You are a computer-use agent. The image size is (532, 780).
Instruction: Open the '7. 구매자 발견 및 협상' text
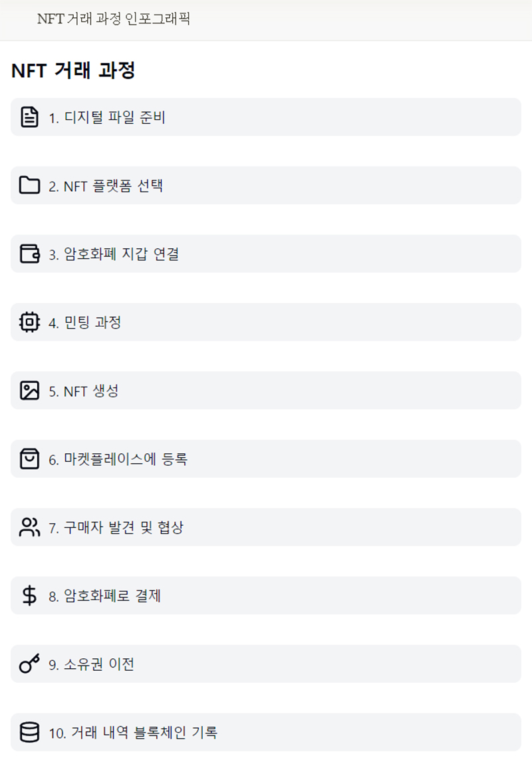pos(116,528)
